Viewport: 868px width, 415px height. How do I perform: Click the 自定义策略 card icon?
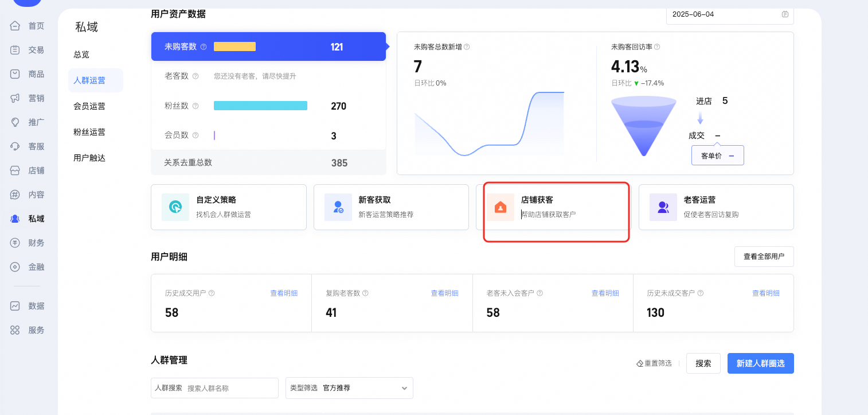click(175, 207)
